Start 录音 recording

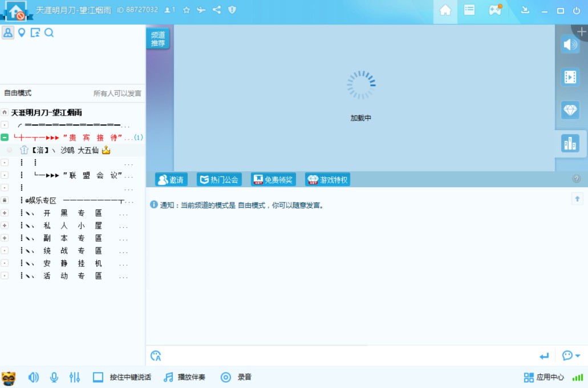(x=236, y=377)
